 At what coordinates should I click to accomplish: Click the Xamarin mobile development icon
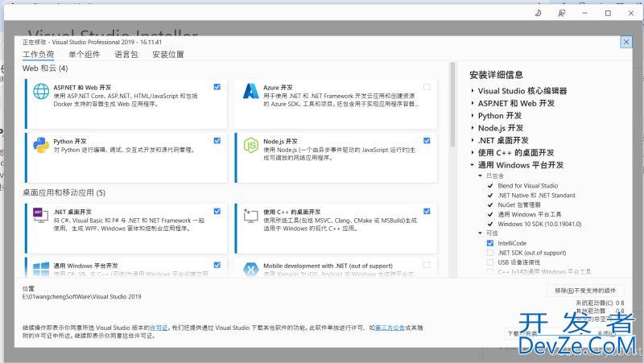coord(250,269)
